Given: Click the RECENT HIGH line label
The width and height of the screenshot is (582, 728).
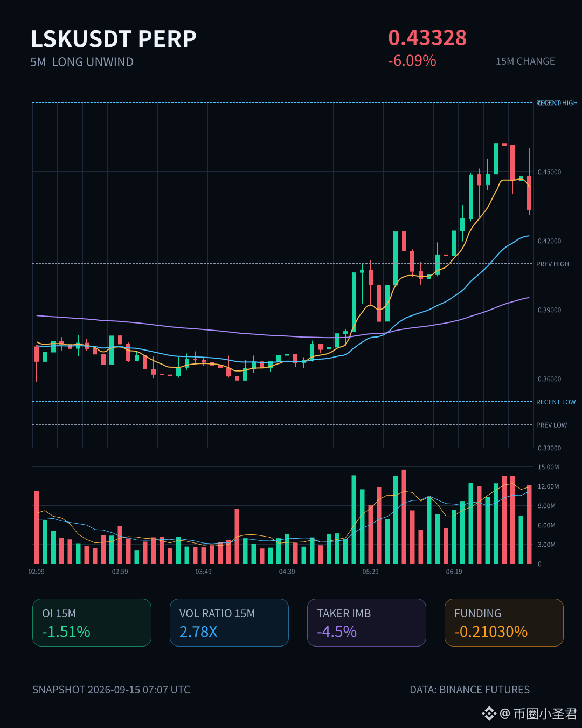Looking at the screenshot, I should click(557, 103).
